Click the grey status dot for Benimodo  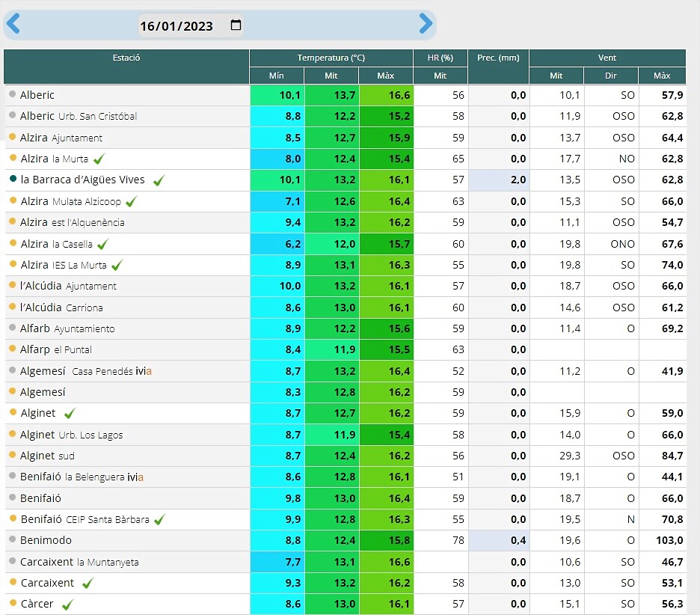(13, 539)
